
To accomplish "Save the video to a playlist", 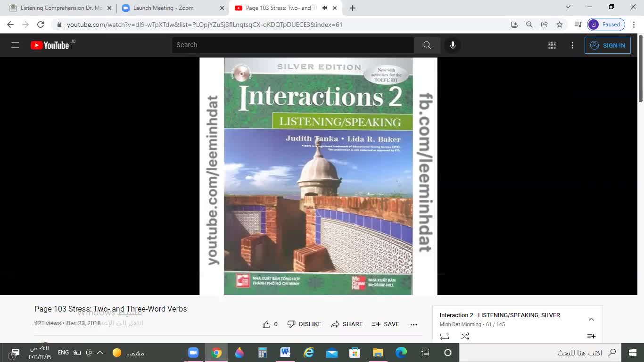I will [385, 324].
